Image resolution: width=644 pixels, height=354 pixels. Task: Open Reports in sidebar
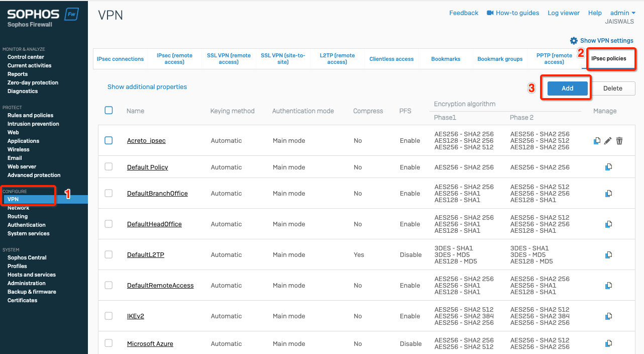pyautogui.click(x=18, y=74)
